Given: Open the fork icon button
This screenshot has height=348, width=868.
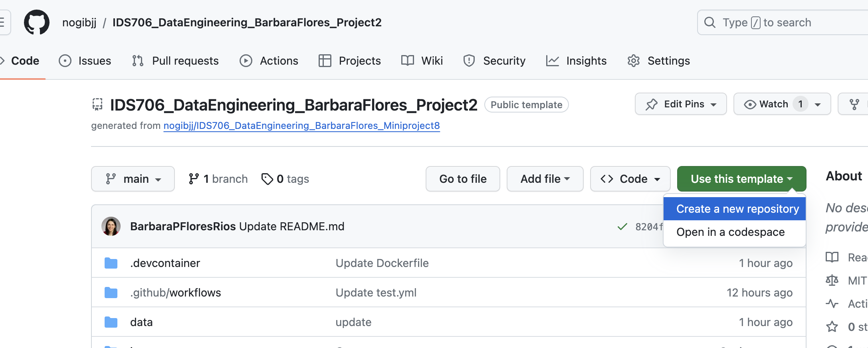Looking at the screenshot, I should [x=854, y=104].
